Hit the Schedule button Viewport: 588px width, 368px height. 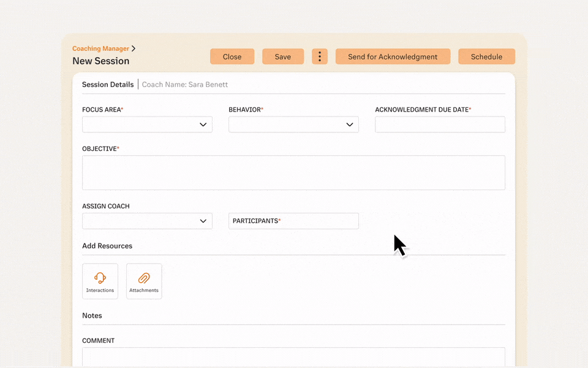coord(486,56)
